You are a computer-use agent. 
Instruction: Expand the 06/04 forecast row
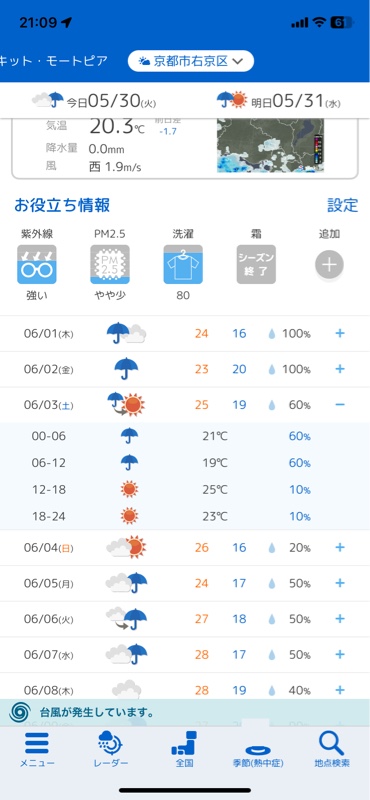tap(340, 547)
